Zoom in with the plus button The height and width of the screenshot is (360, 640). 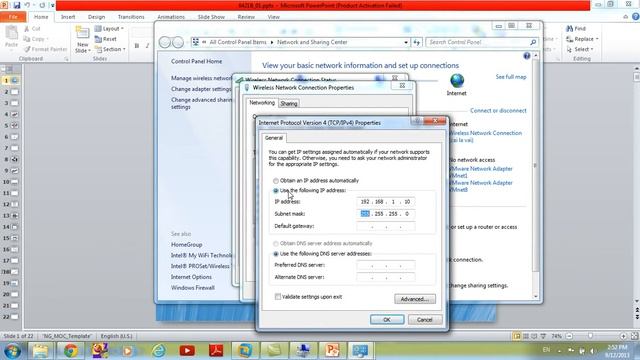(x=623, y=336)
